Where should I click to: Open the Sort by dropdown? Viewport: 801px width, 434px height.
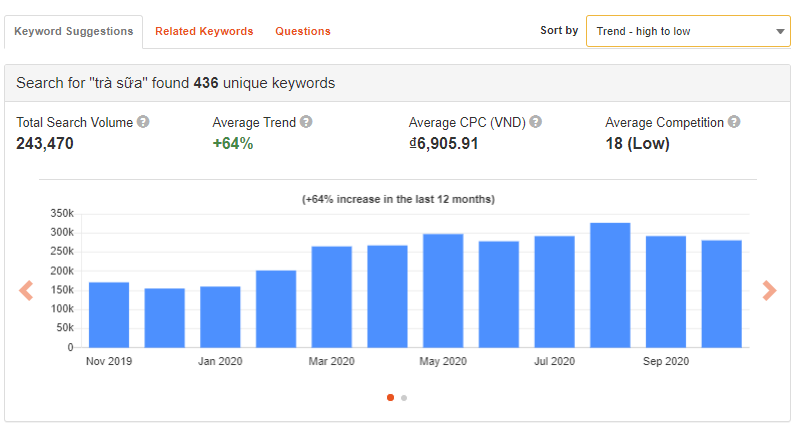click(688, 31)
